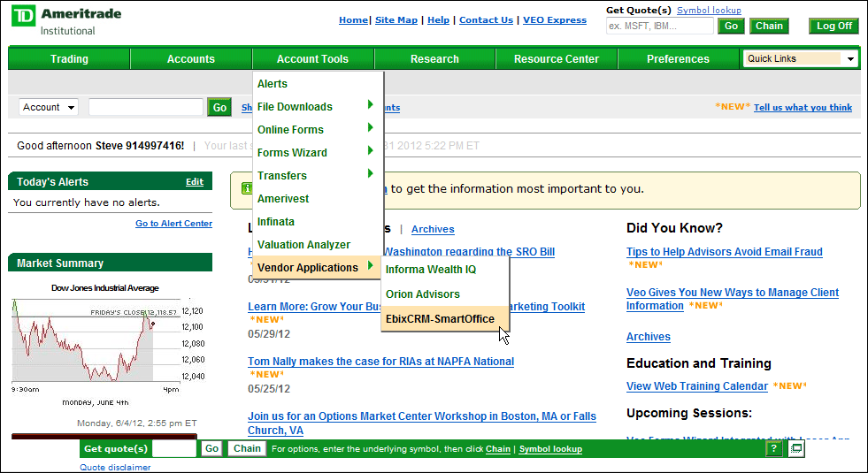868x473 pixels.
Task: Click the green info icon in yellow banner
Action: click(247, 188)
